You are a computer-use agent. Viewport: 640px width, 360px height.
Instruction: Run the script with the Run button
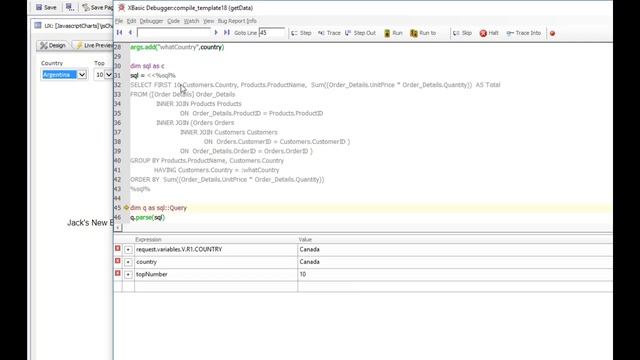click(x=393, y=33)
